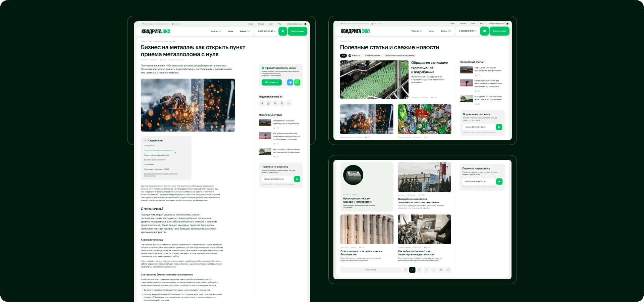Screen dimensions: 644x302
Task: Share the article via the gray Telegram icon
Action: tap(262, 103)
